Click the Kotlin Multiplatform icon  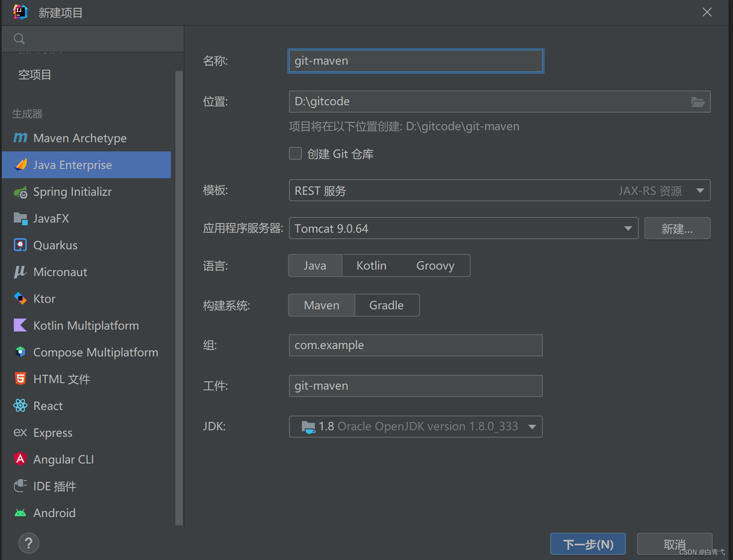pyautogui.click(x=20, y=325)
